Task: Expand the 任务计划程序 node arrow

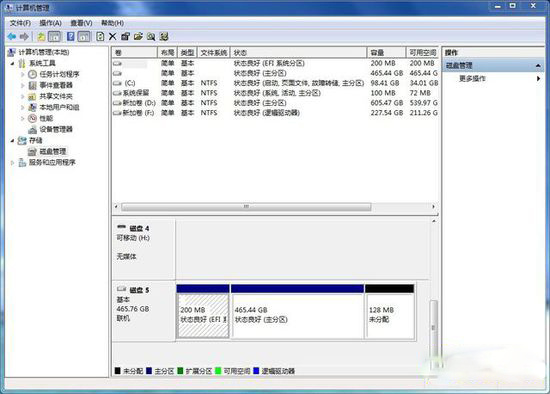Action: point(22,74)
